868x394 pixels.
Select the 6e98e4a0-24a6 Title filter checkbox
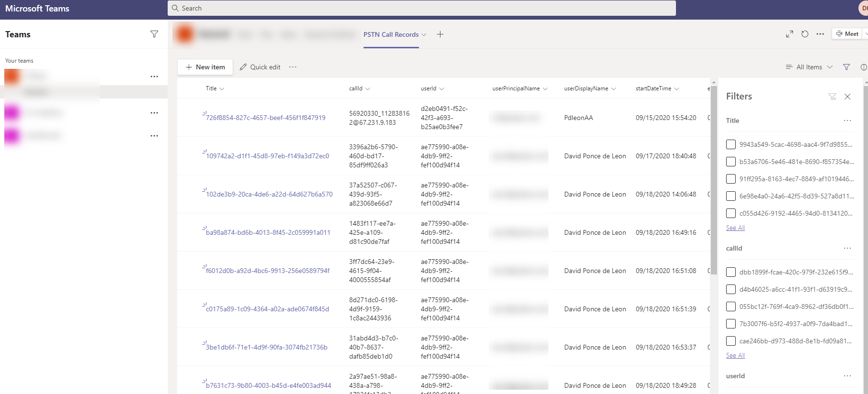(x=731, y=196)
